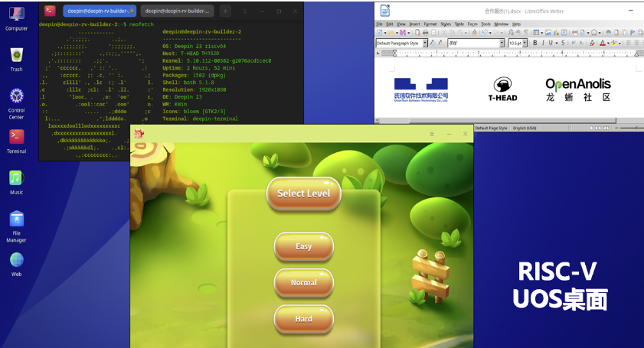644x348 pixels.
Task: Click the Highlighting Color icon in Writer
Action: (x=614, y=43)
